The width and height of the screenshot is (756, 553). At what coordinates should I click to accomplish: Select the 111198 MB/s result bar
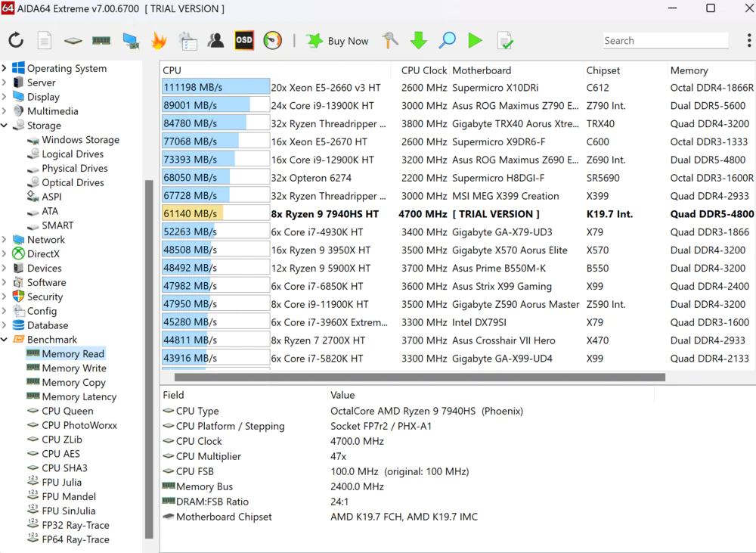[x=215, y=87]
